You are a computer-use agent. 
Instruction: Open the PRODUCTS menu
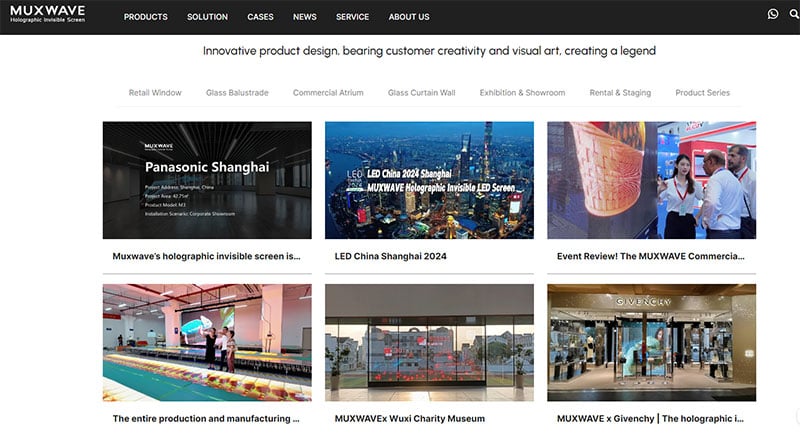[x=145, y=17]
